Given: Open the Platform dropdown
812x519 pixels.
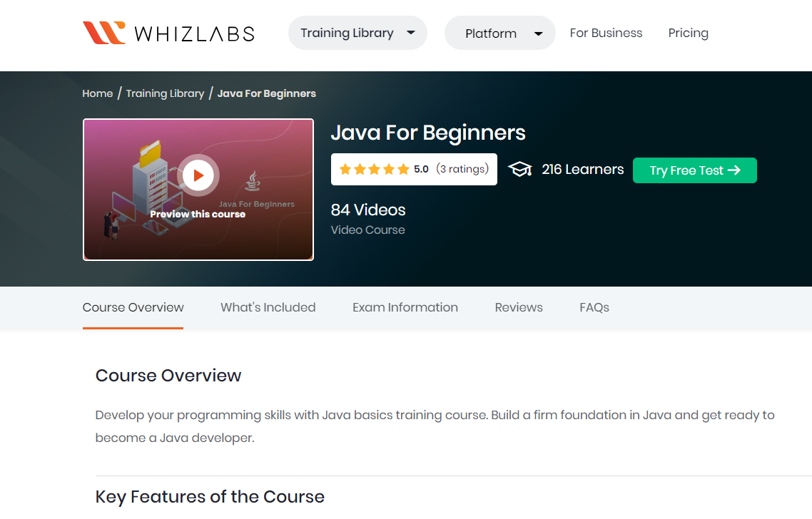Looking at the screenshot, I should coord(499,32).
